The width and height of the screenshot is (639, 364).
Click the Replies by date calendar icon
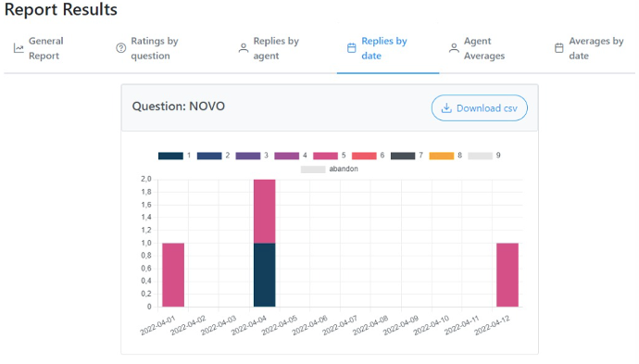click(351, 48)
